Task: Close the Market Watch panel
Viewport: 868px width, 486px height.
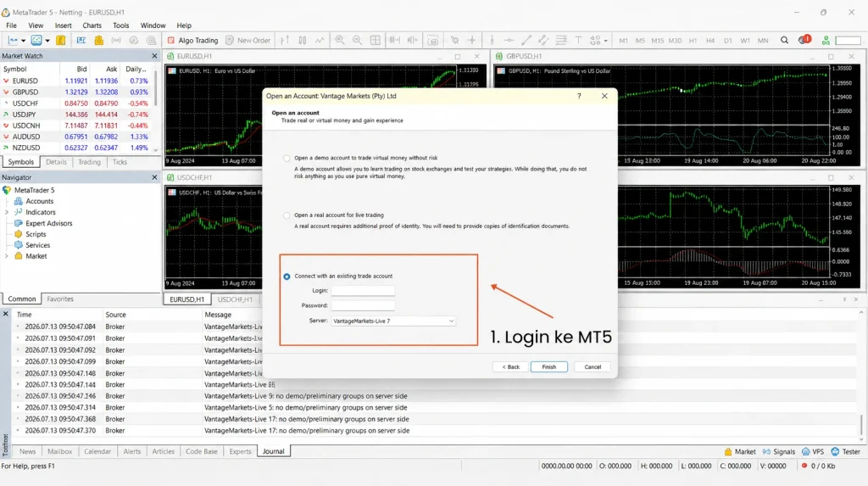Action: click(x=154, y=56)
